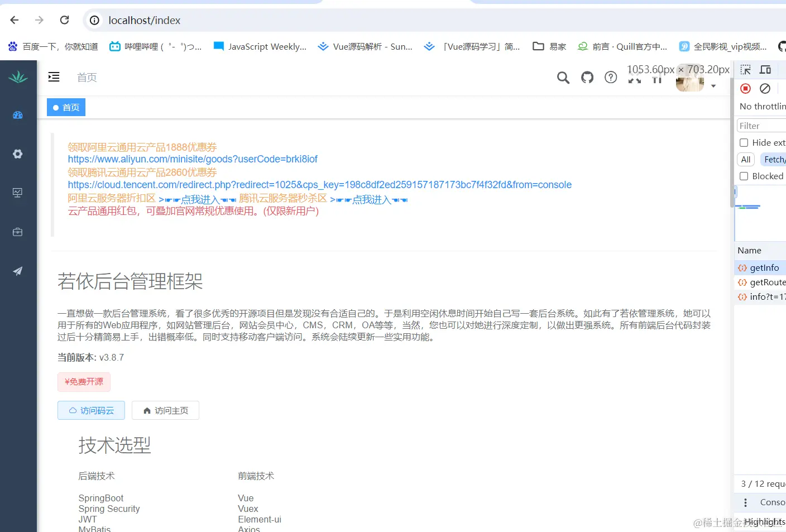786x532 pixels.
Task: Open the 百度一下 bookmark
Action: point(53,46)
